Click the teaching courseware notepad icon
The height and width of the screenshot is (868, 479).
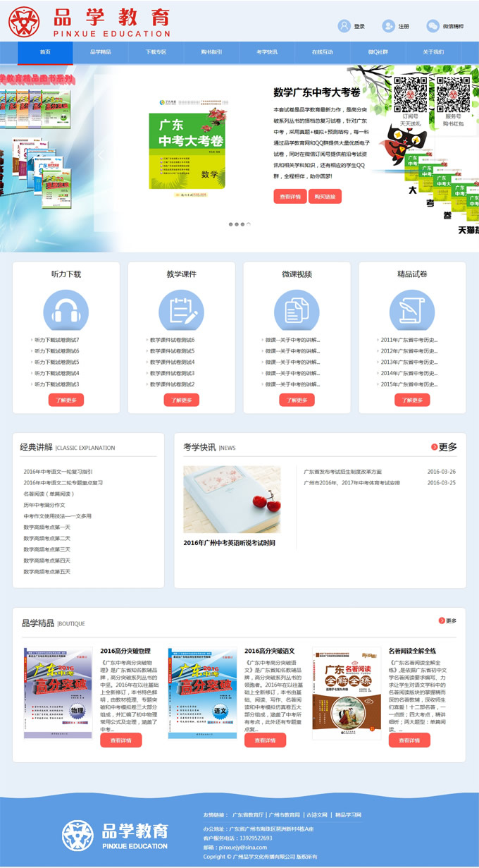click(x=181, y=312)
